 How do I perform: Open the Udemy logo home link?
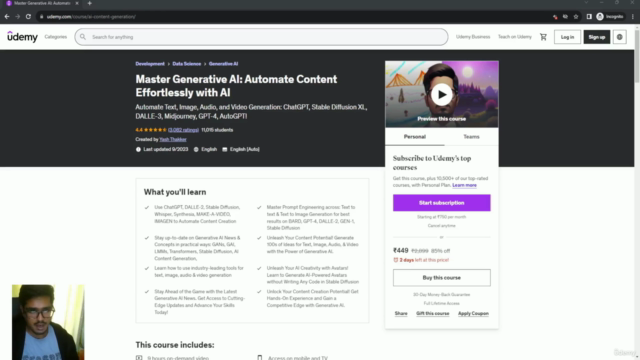click(22, 37)
